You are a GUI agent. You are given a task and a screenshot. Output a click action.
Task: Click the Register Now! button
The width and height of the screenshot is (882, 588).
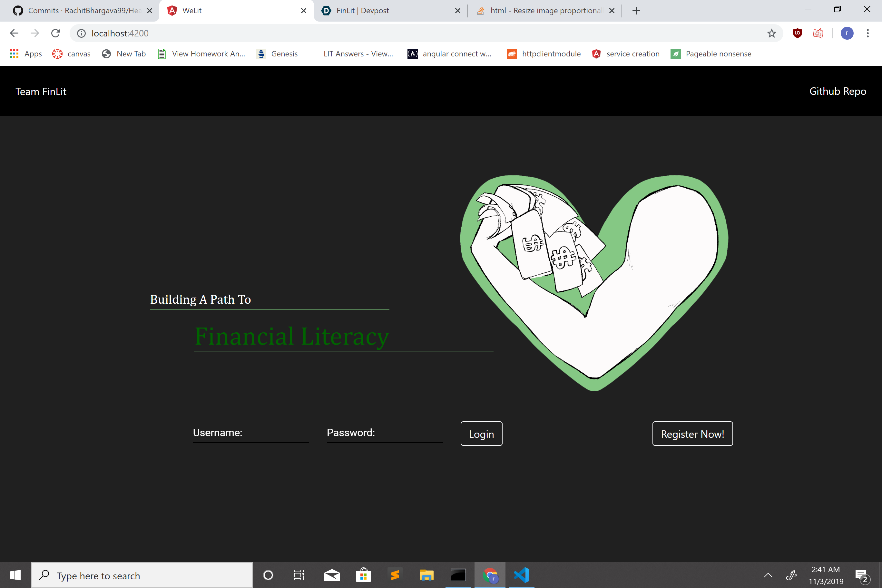[692, 434]
